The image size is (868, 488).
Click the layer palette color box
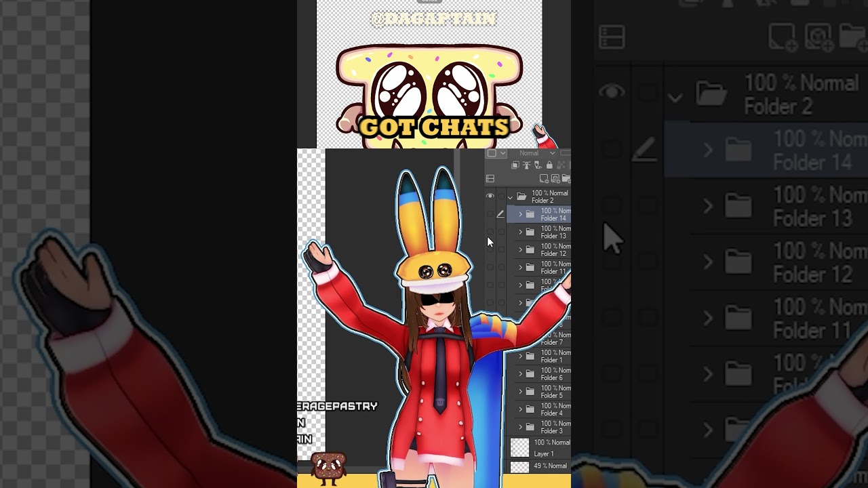(x=492, y=153)
